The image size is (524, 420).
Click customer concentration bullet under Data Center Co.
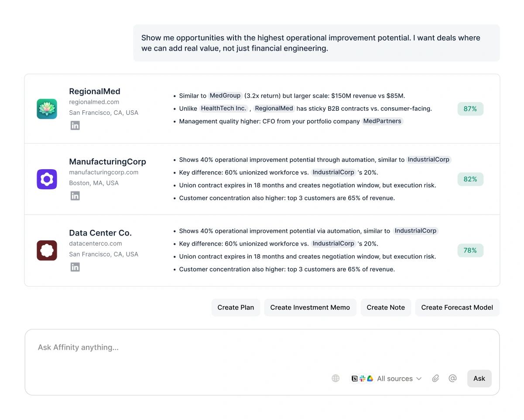point(287,270)
